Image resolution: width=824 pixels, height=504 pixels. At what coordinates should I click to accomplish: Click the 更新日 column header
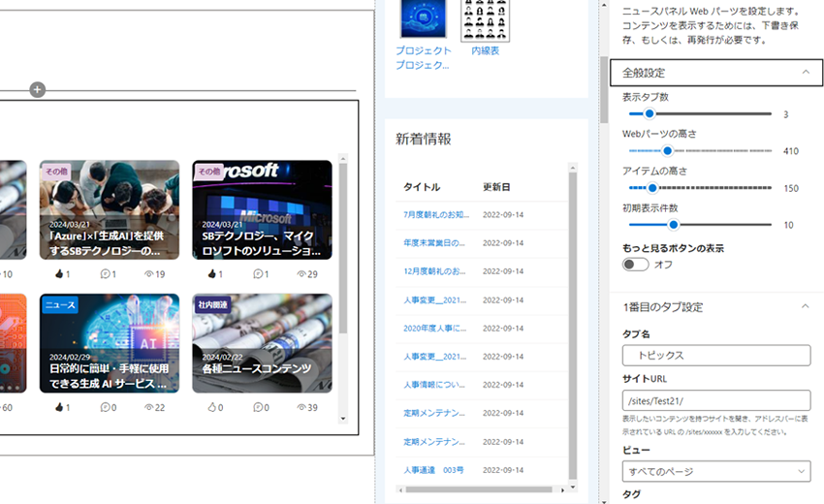point(496,186)
